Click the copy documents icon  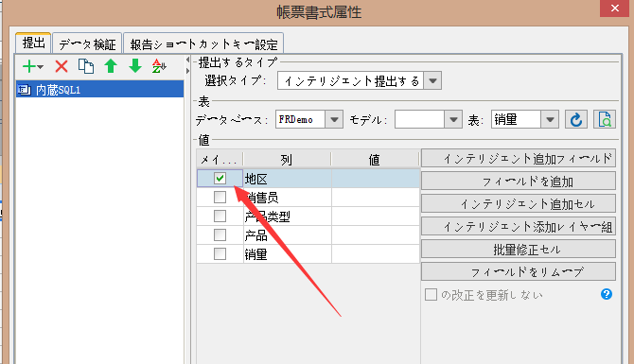pyautogui.click(x=86, y=66)
